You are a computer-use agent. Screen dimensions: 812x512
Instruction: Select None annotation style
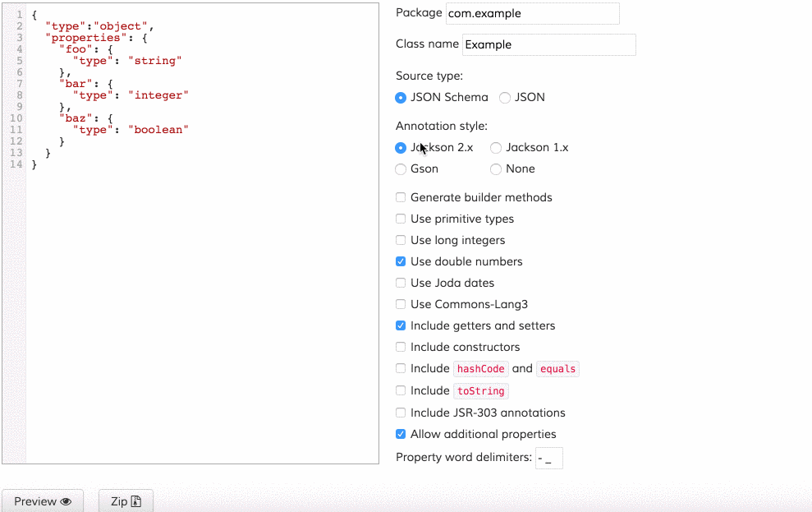pyautogui.click(x=496, y=169)
